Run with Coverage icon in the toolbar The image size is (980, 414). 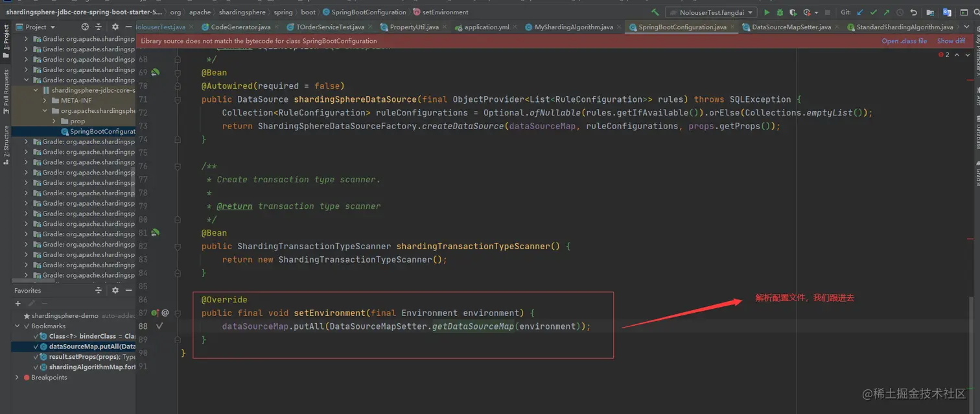(793, 12)
